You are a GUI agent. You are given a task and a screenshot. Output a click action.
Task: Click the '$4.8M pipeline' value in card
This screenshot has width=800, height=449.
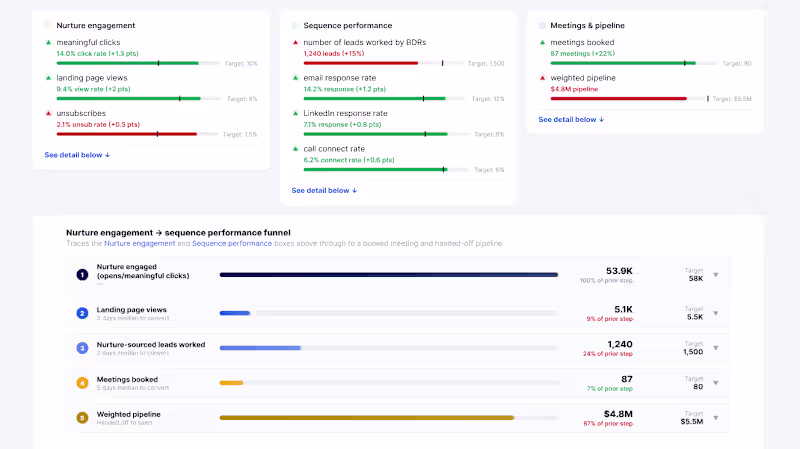coord(574,89)
